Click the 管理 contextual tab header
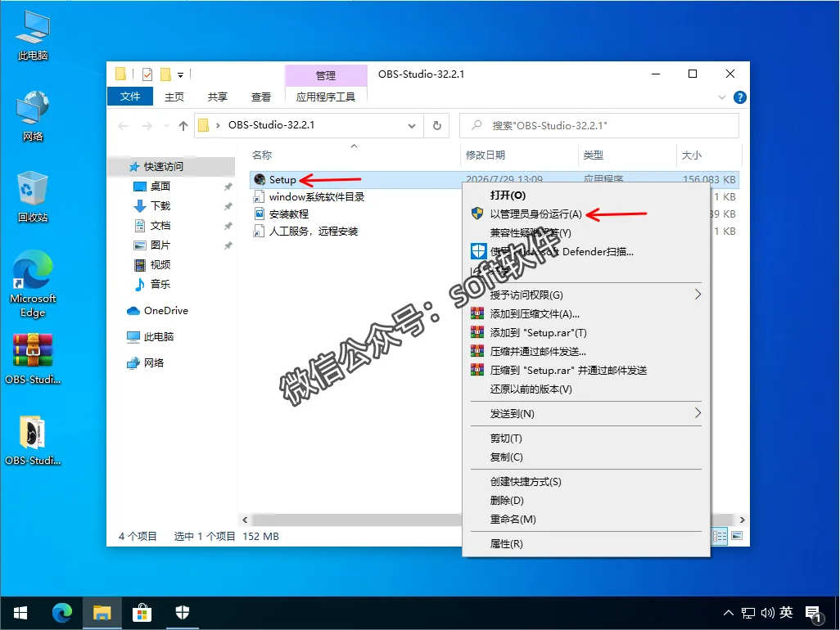 [326, 75]
